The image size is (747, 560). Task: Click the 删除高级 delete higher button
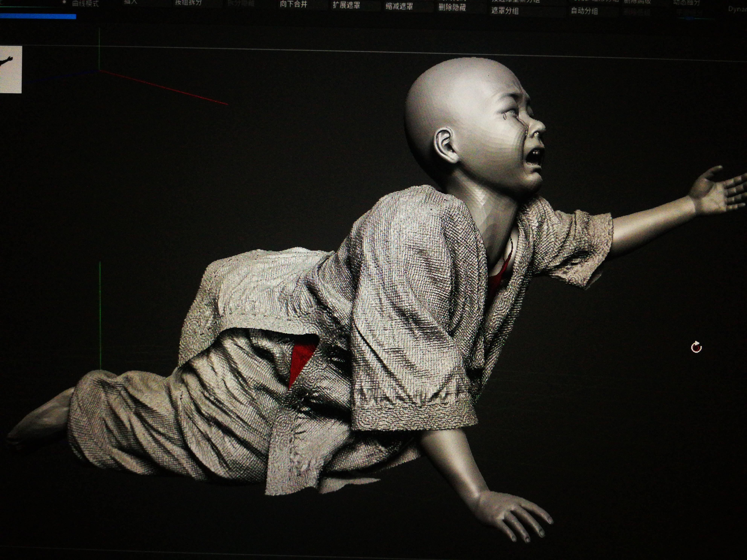pos(637,2)
